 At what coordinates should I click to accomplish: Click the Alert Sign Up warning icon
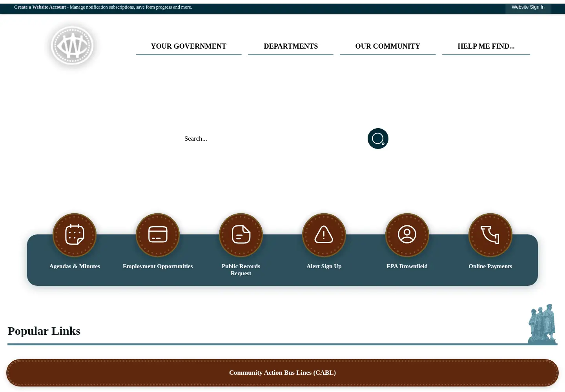pos(324,235)
